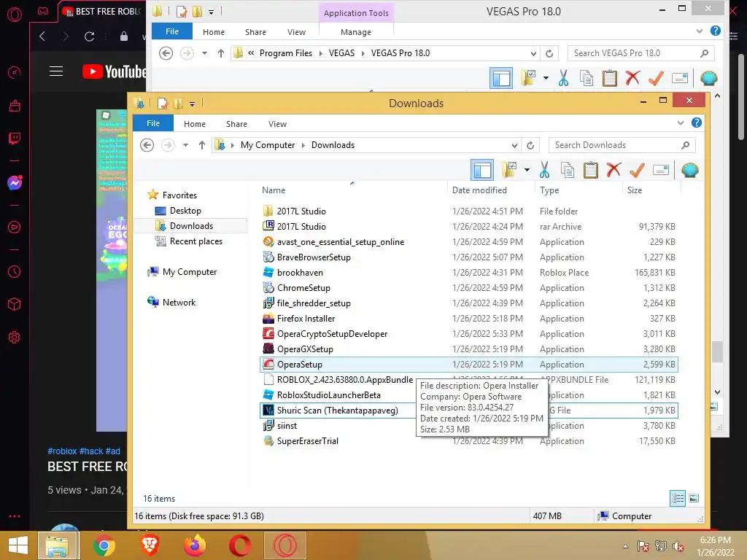Click the Copy icon in Downloads toolbar
Viewport: 747px width, 560px height.
tap(567, 170)
